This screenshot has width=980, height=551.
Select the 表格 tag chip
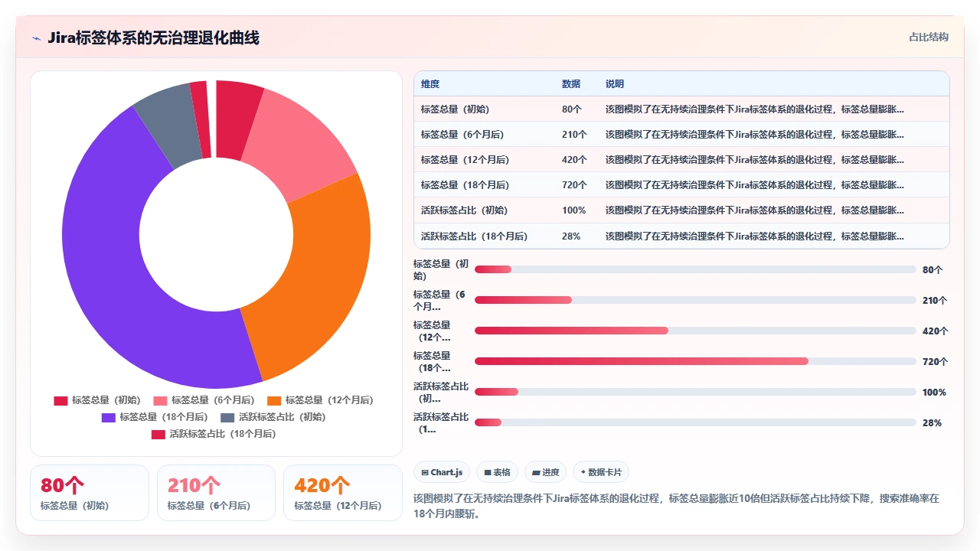click(x=497, y=472)
